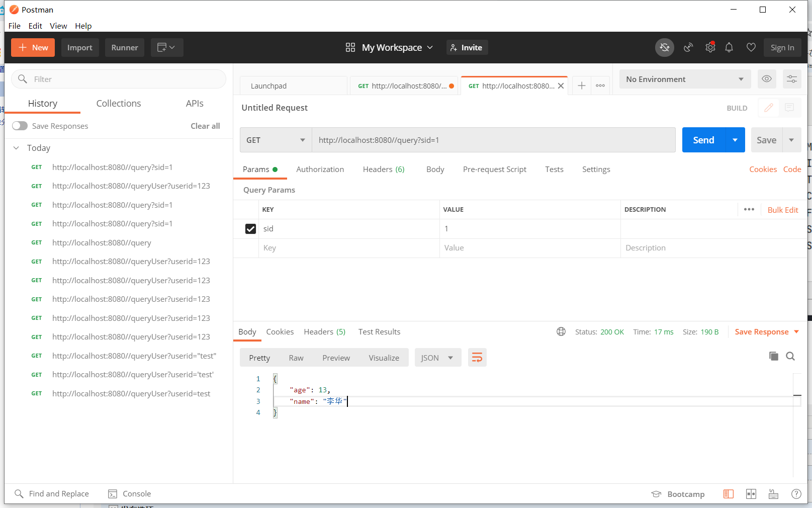Open the query params column options ellipsis
The height and width of the screenshot is (508, 812).
[x=749, y=209]
